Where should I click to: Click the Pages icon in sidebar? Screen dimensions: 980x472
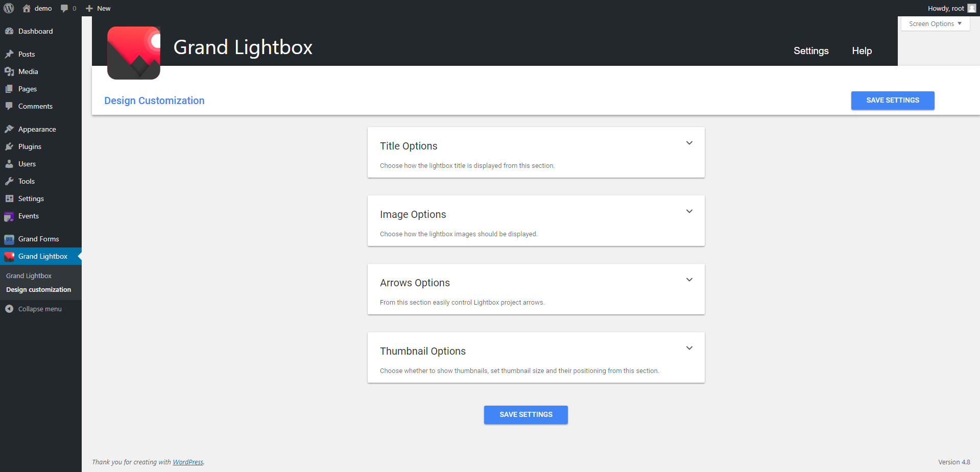[x=9, y=89]
